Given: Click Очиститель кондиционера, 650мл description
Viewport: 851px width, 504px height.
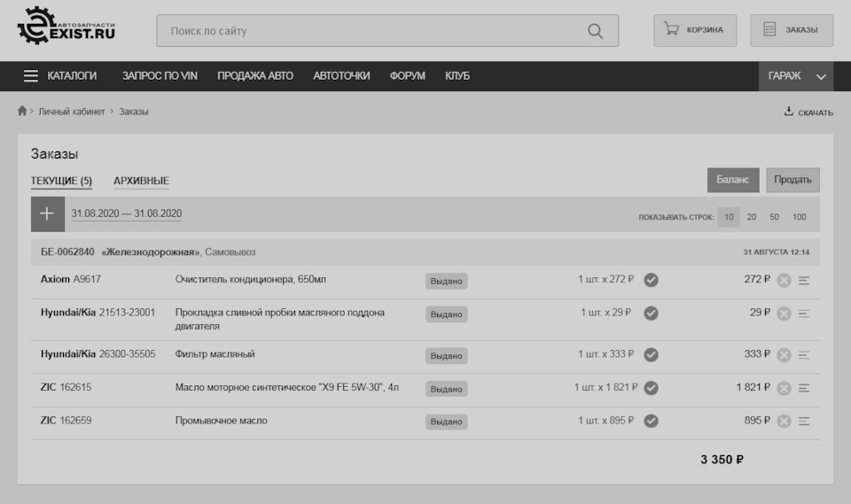Looking at the screenshot, I should point(250,279).
